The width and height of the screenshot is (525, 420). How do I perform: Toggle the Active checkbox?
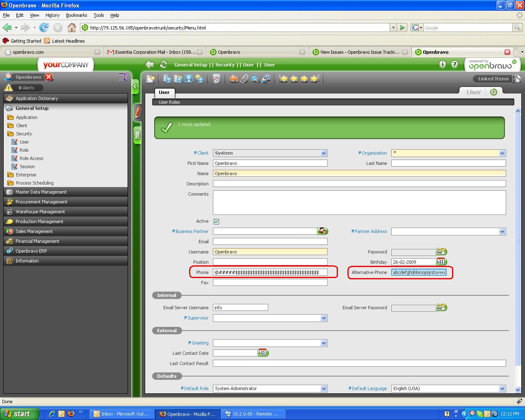216,221
